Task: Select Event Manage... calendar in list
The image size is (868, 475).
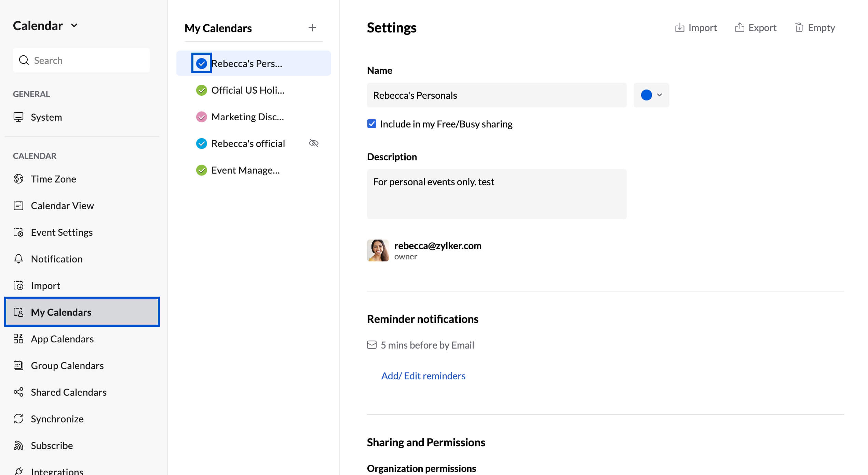Action: 245,170
